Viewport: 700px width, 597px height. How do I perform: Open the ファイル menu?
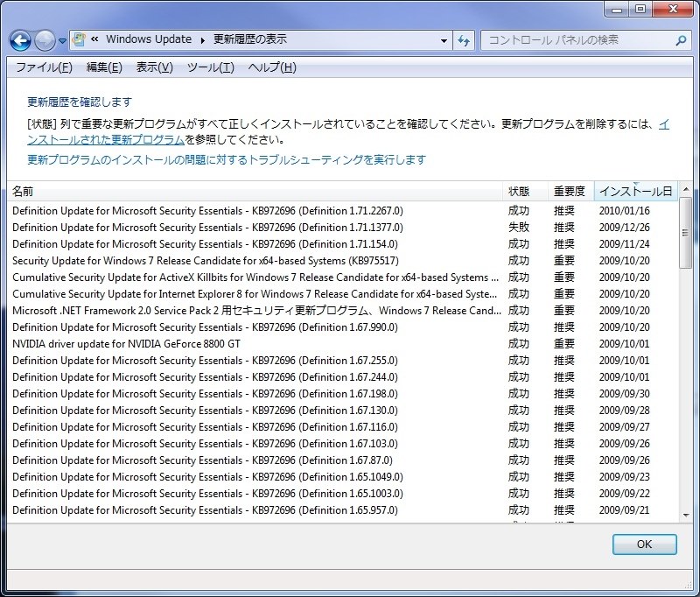point(41,67)
